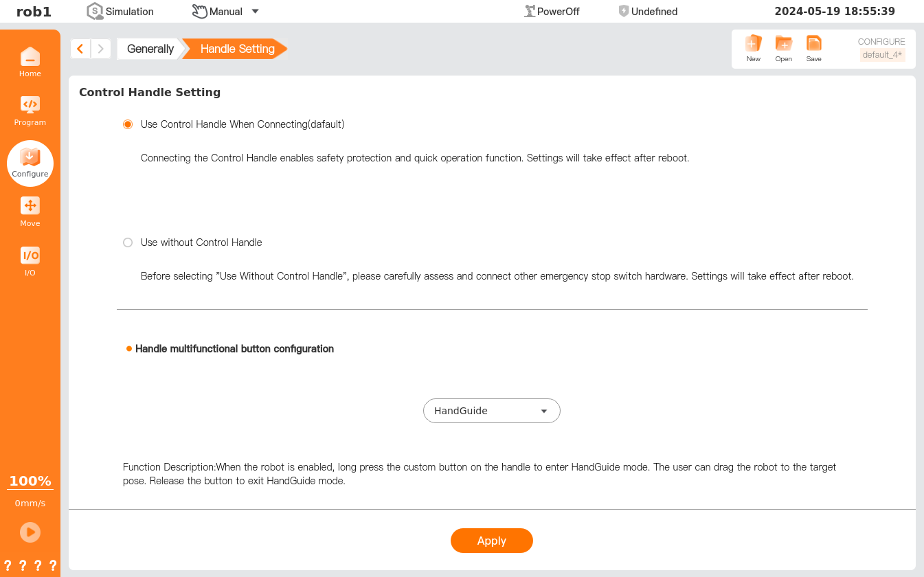This screenshot has width=924, height=577.
Task: Select the Handle Setting breadcrumb tab
Action: pos(237,49)
